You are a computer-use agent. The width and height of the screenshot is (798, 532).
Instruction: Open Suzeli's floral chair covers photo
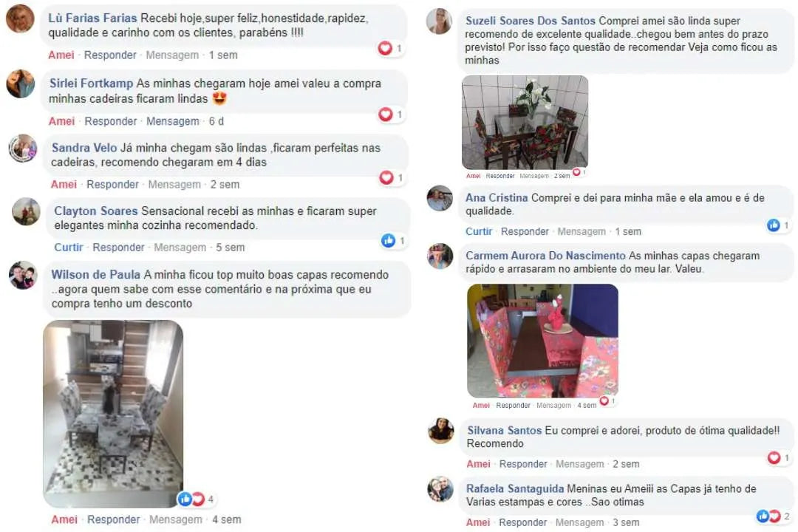coord(525,122)
